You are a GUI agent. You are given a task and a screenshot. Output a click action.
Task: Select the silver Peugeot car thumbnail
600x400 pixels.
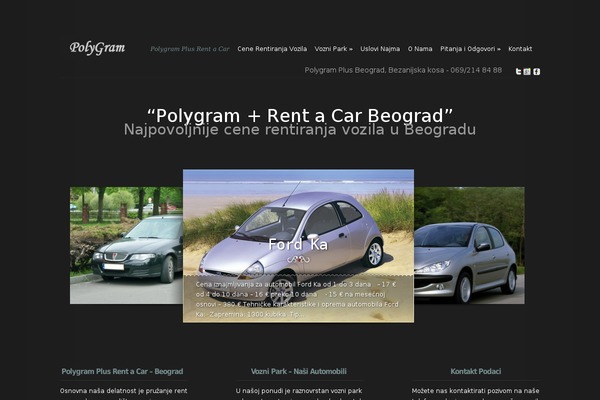tap(469, 245)
